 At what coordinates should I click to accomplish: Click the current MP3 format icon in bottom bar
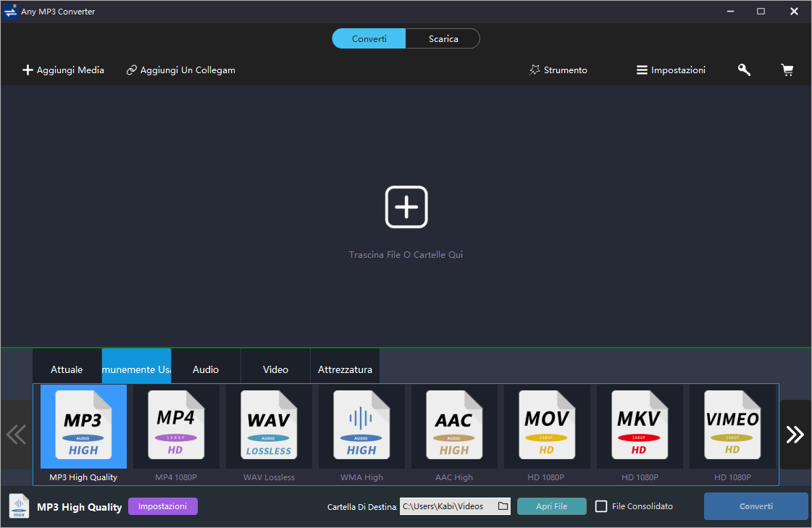19,506
